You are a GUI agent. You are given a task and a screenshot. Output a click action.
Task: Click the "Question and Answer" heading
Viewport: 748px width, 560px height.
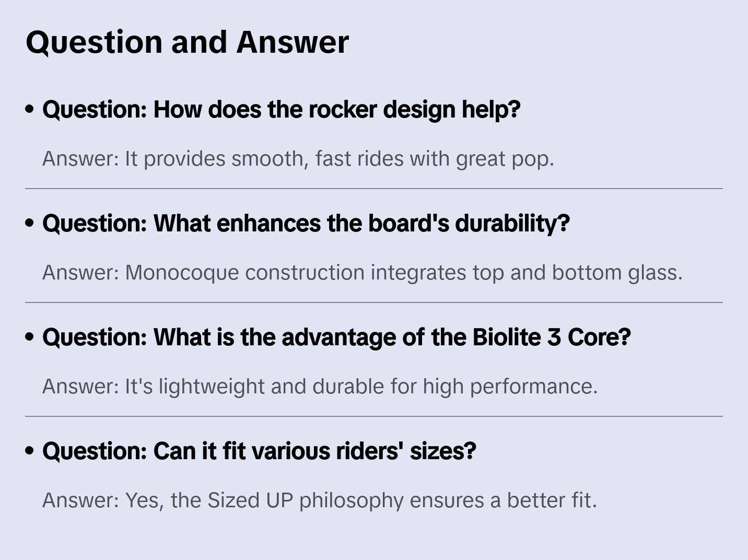(x=187, y=42)
